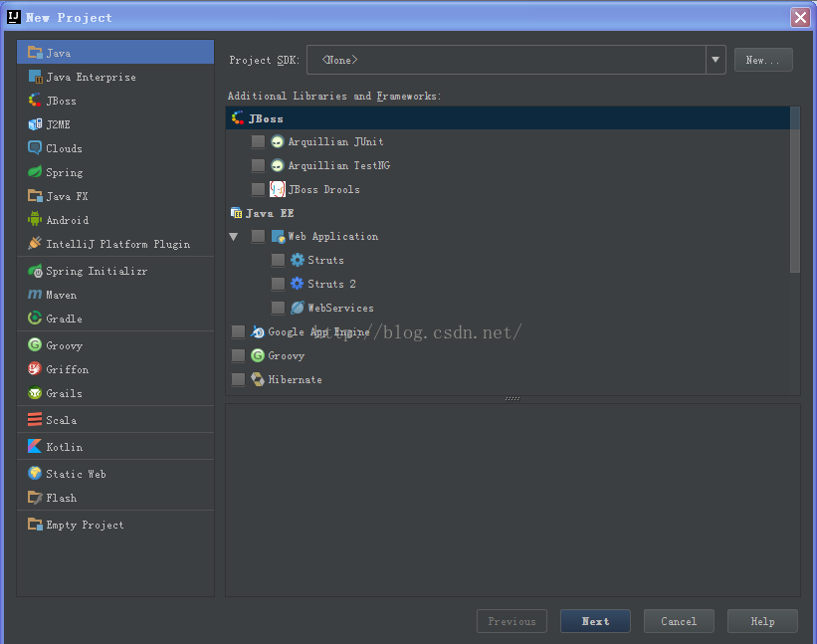
Task: Click Google App Engine icon
Action: (258, 331)
